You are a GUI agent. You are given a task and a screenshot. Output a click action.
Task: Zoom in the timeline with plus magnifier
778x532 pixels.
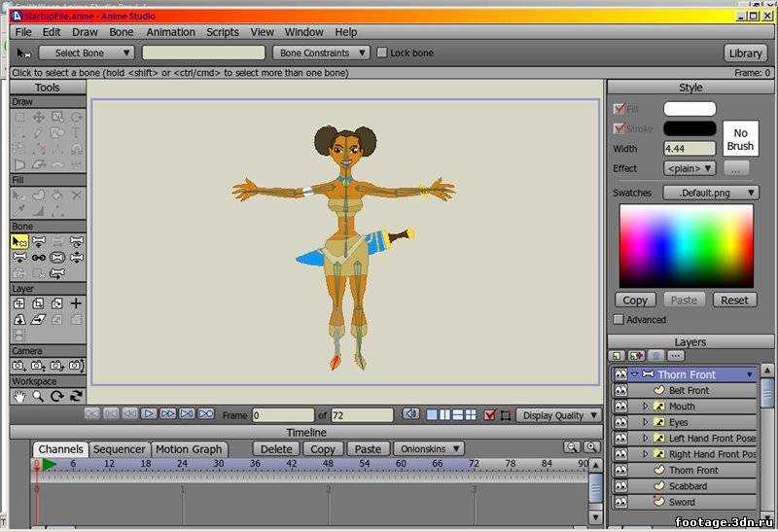click(x=591, y=447)
